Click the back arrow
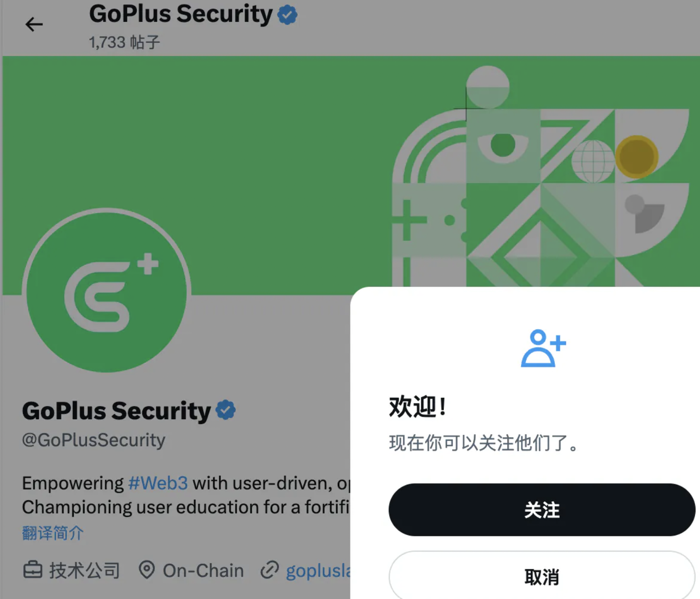 pos(34,24)
